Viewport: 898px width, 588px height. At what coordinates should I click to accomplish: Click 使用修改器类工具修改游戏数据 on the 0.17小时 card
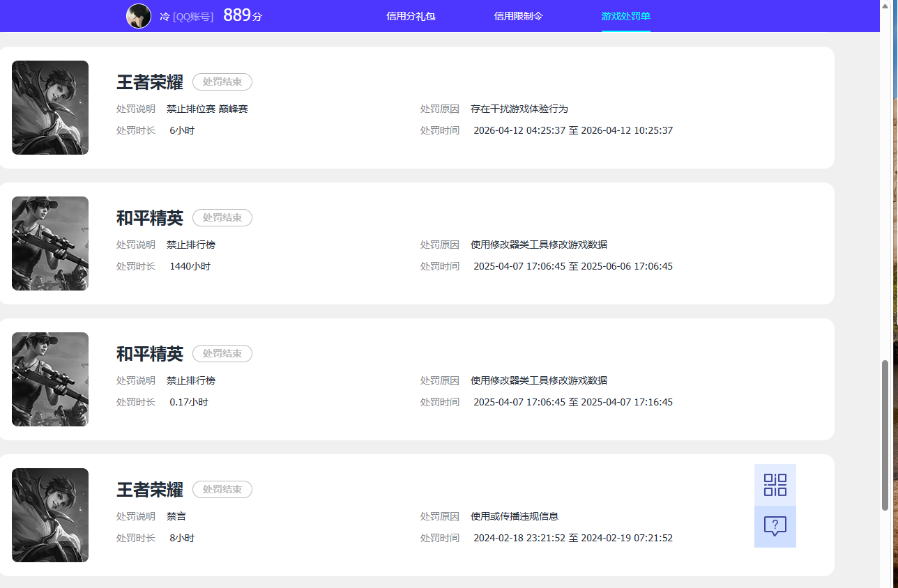click(x=539, y=380)
